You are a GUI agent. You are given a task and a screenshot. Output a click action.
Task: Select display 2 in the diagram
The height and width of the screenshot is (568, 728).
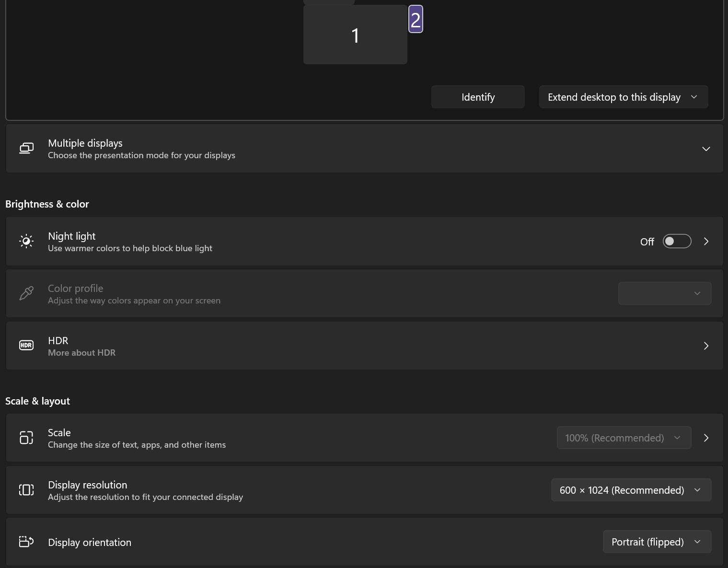pos(415,19)
